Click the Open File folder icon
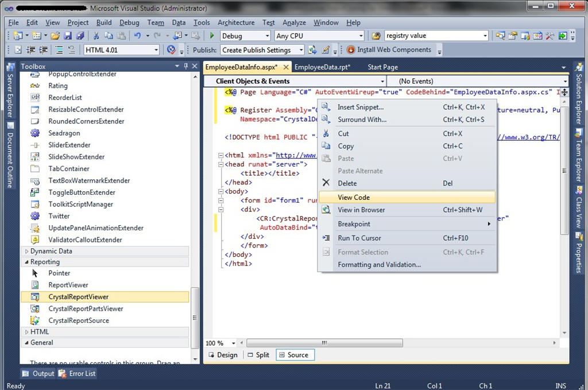 [55, 36]
